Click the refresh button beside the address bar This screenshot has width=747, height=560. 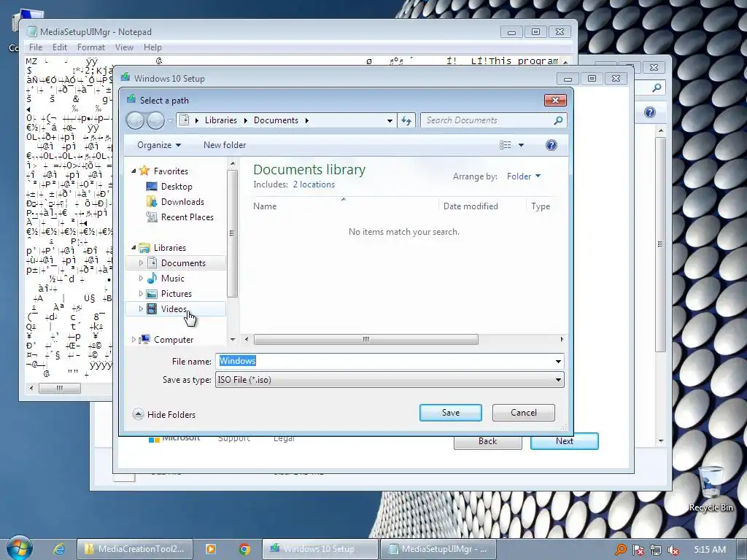[406, 120]
